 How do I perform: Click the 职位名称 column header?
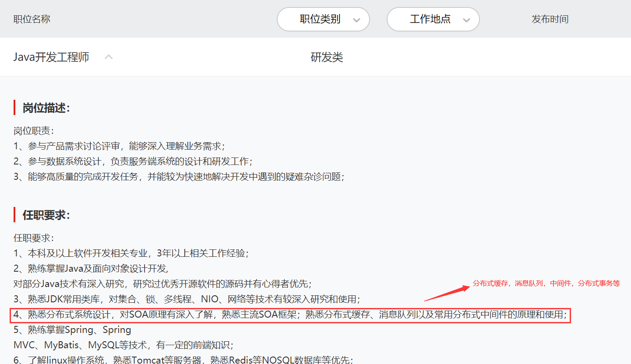[32, 19]
